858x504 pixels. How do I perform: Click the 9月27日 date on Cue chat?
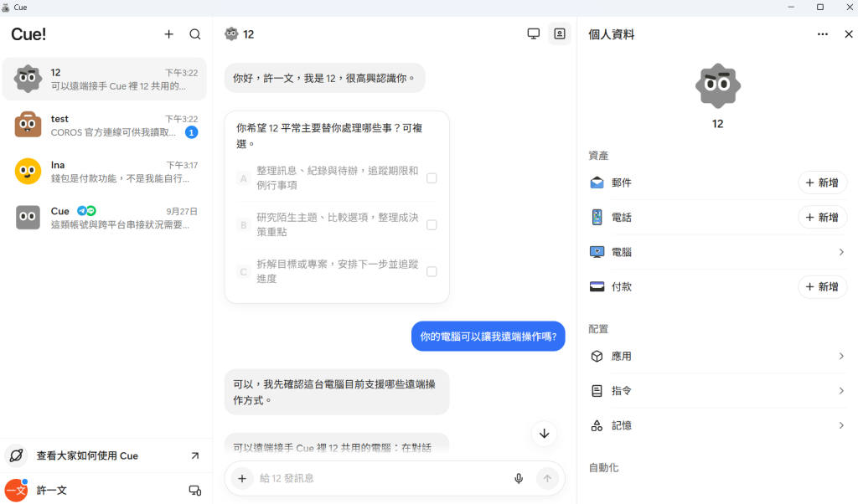(x=182, y=211)
